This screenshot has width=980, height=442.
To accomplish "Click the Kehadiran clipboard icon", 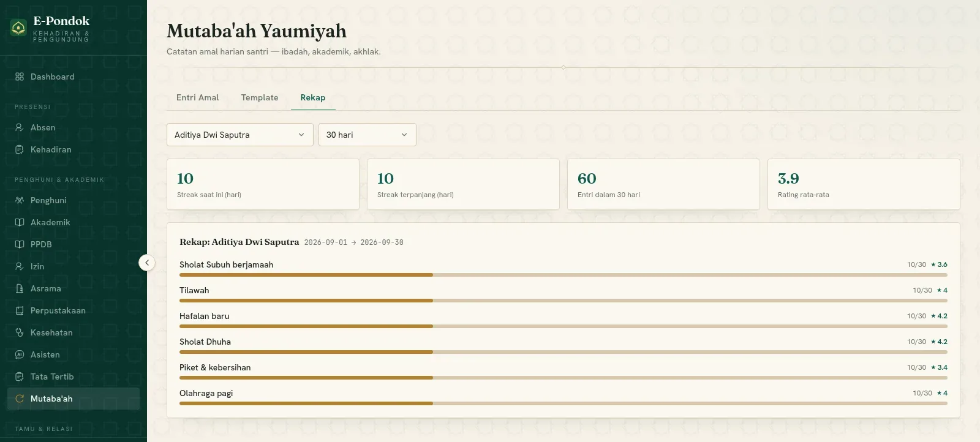I will point(20,149).
